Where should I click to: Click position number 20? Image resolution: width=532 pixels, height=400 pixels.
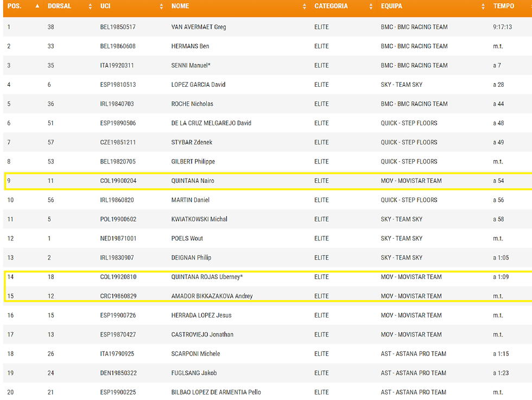(10, 392)
